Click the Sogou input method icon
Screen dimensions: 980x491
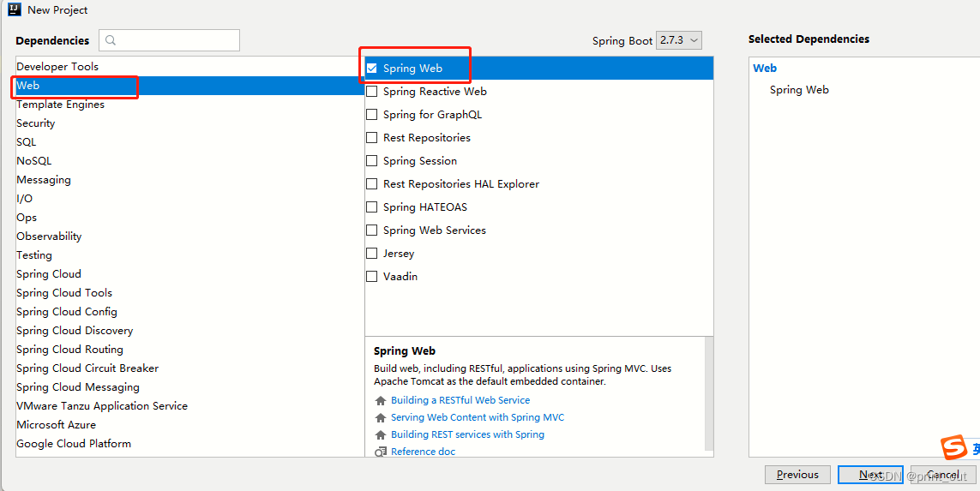pos(953,447)
